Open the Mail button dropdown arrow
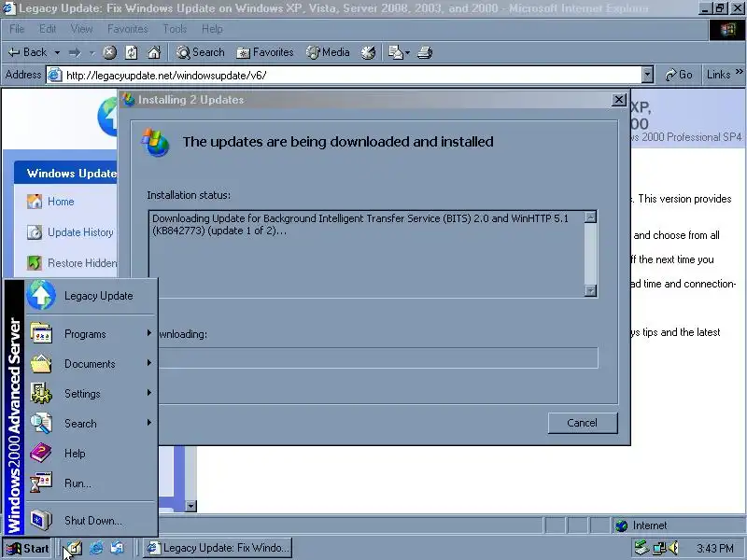This screenshot has width=747, height=560. coord(407,52)
